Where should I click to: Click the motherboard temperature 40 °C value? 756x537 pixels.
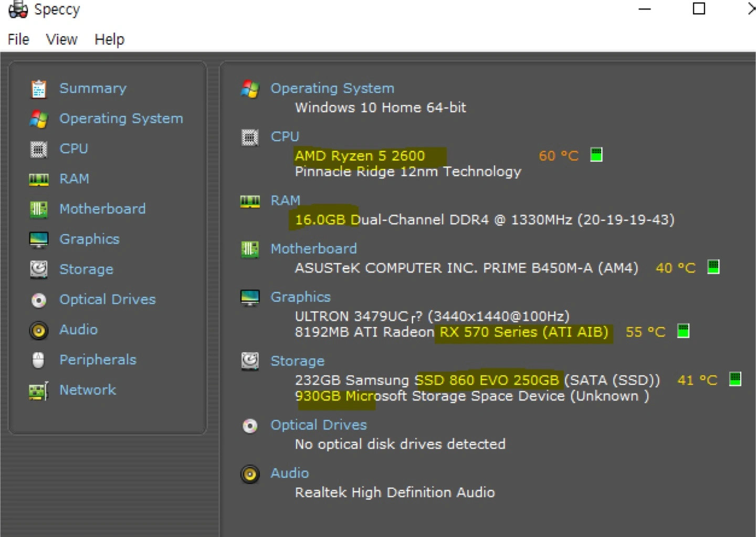coord(676,268)
